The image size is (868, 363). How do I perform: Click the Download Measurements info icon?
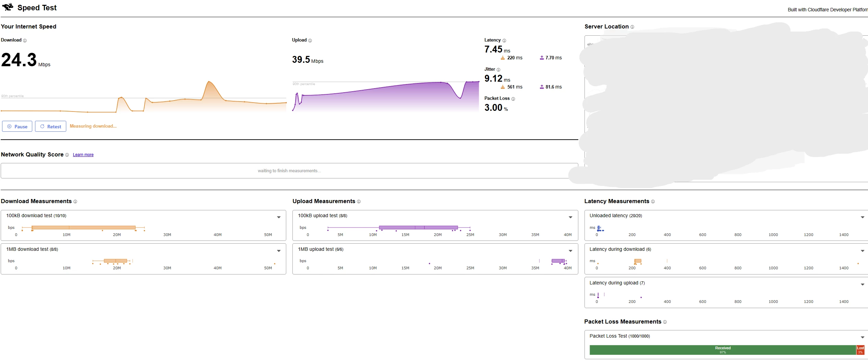[x=75, y=201]
